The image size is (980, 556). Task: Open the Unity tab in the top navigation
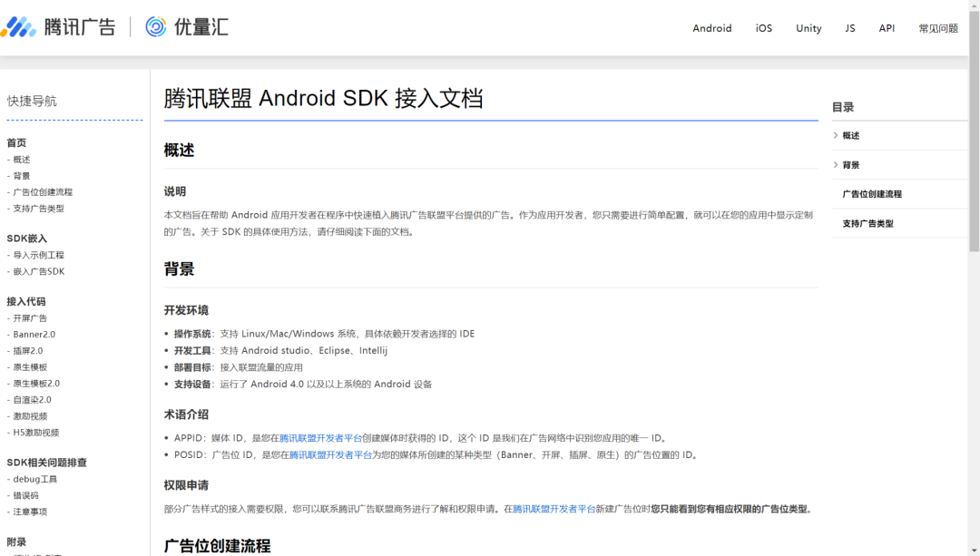click(x=808, y=28)
